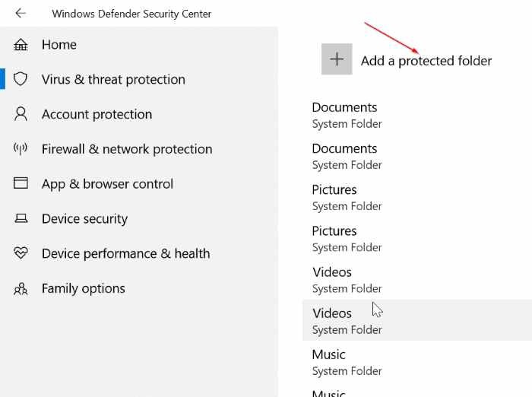Click the Account protection person icon
Viewport: 532px width, 397px height.
[x=21, y=114]
